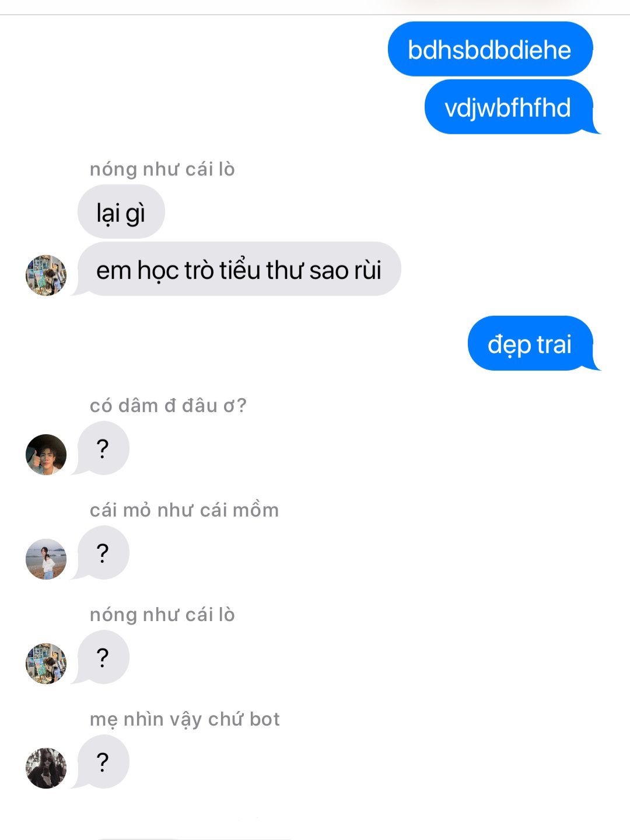The height and width of the screenshot is (840, 630).
Task: Select the 'bdhsbdbdiehe' sent message bubble
Action: point(490,49)
